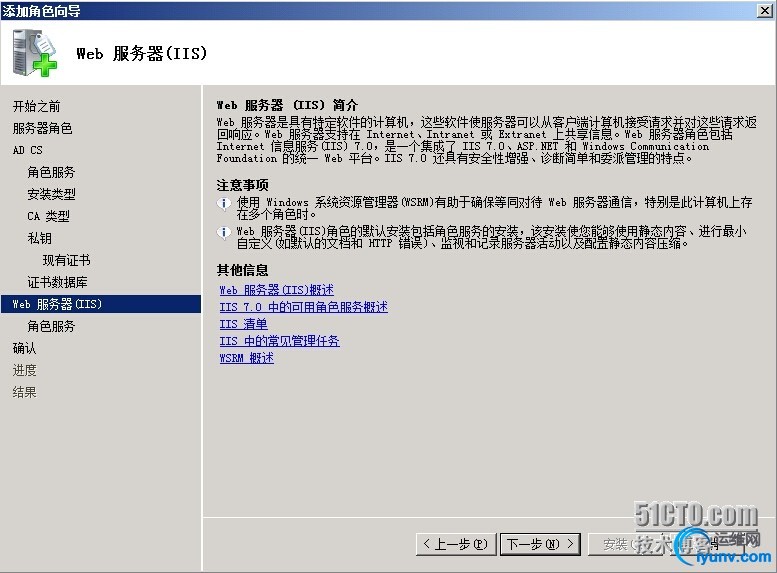Open the 证书数据库 step
This screenshot has height=573, width=777.
coord(57,282)
